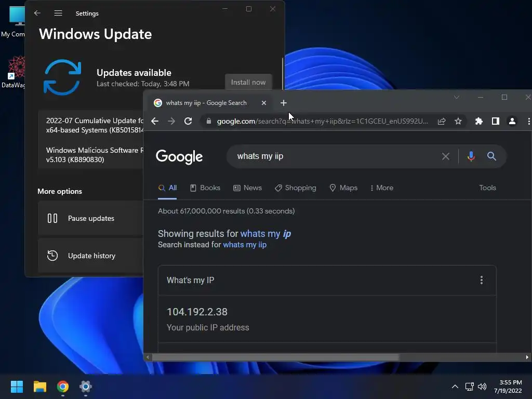532x399 pixels.
Task: Select DataWag desktop shortcut
Action: click(x=14, y=72)
